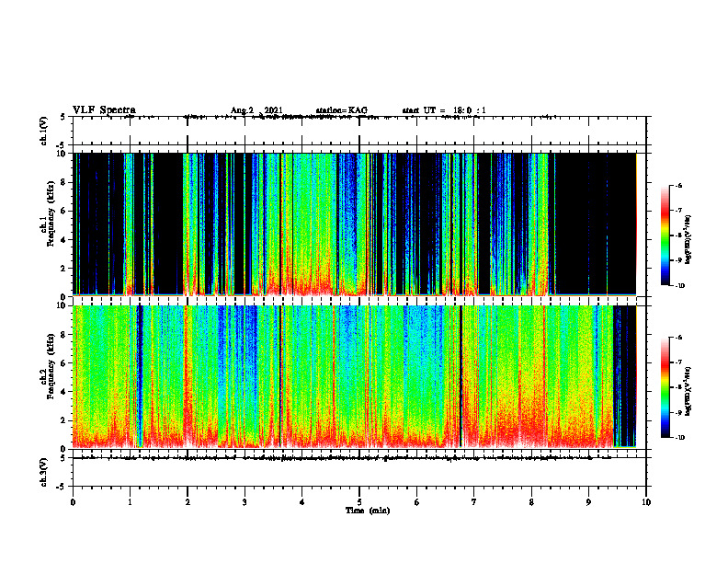Click time axis tick label "6"
The image size is (728, 563).
click(x=417, y=502)
